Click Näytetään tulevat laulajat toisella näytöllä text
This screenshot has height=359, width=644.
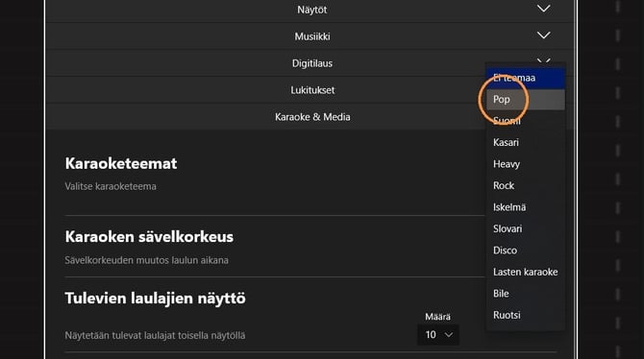155,335
